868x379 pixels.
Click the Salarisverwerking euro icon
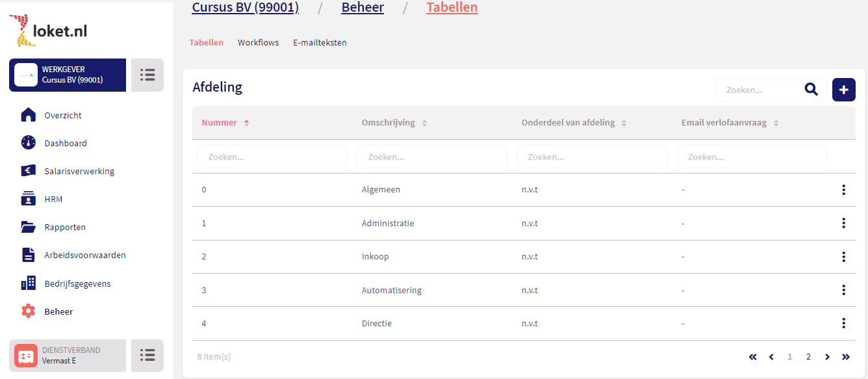[x=28, y=171]
